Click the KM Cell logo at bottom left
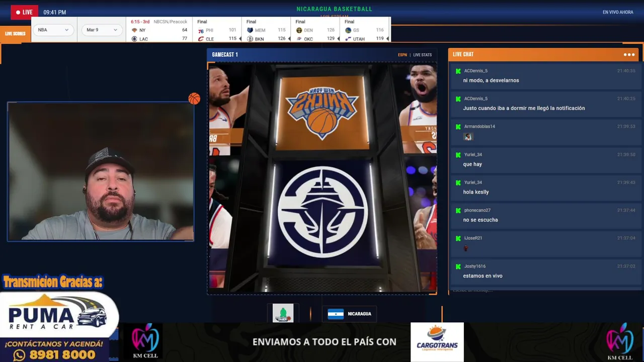The width and height of the screenshot is (644, 362). coord(145,342)
